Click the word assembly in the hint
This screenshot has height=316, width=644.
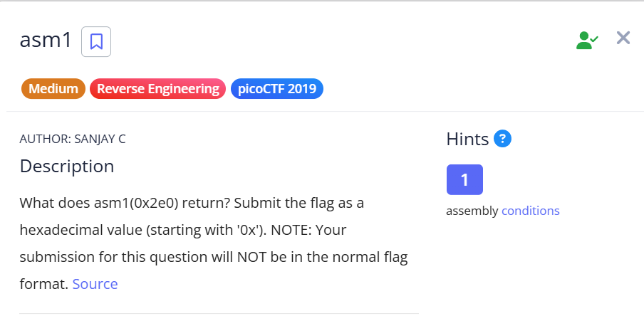click(472, 211)
